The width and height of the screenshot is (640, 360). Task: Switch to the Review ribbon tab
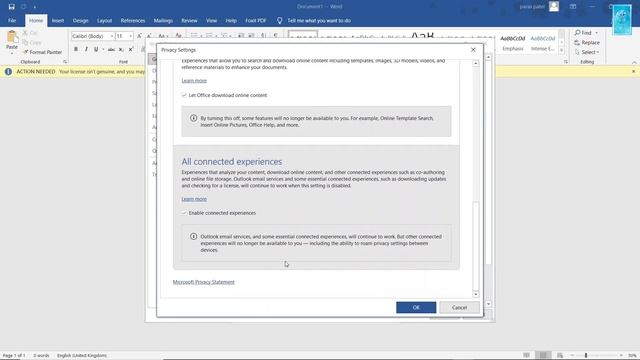189,20
